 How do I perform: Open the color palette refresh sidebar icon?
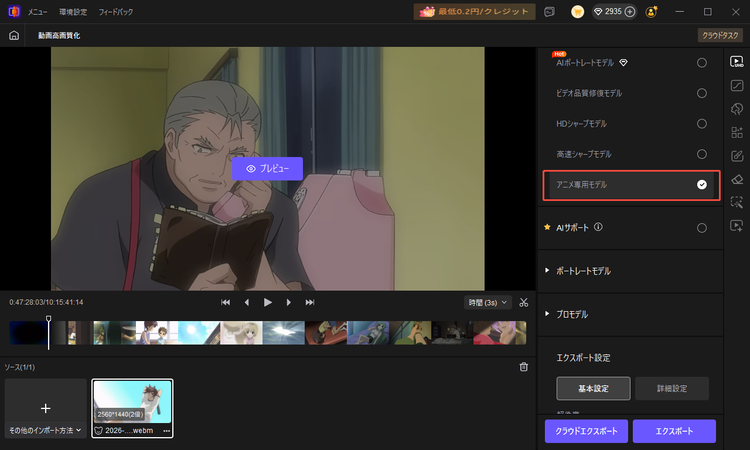(x=737, y=109)
